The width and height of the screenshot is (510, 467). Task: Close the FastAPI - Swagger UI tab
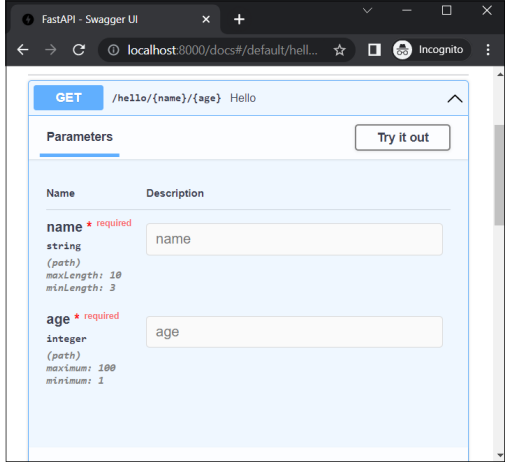point(206,19)
